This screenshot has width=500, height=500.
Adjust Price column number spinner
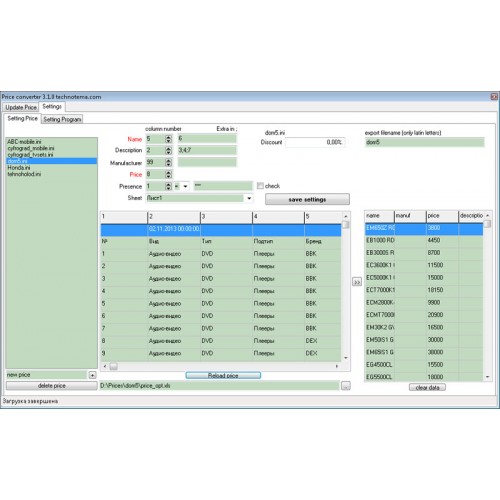tap(169, 174)
